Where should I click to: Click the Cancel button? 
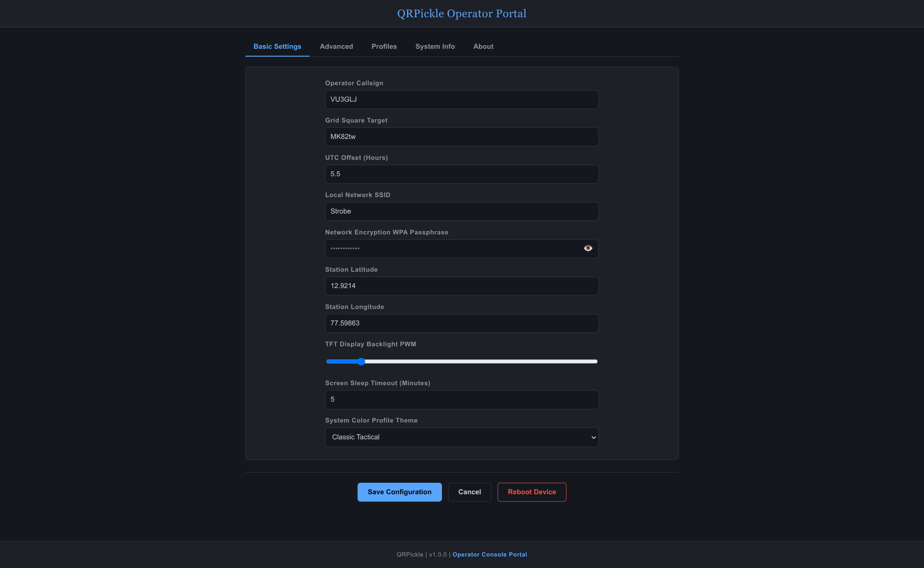pyautogui.click(x=469, y=492)
